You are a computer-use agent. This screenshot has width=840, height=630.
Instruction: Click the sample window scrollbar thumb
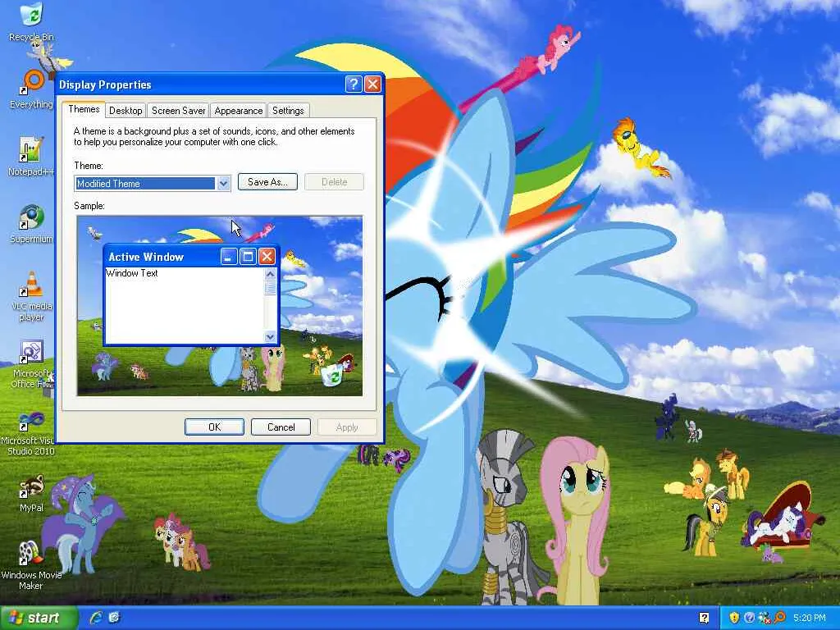click(270, 288)
